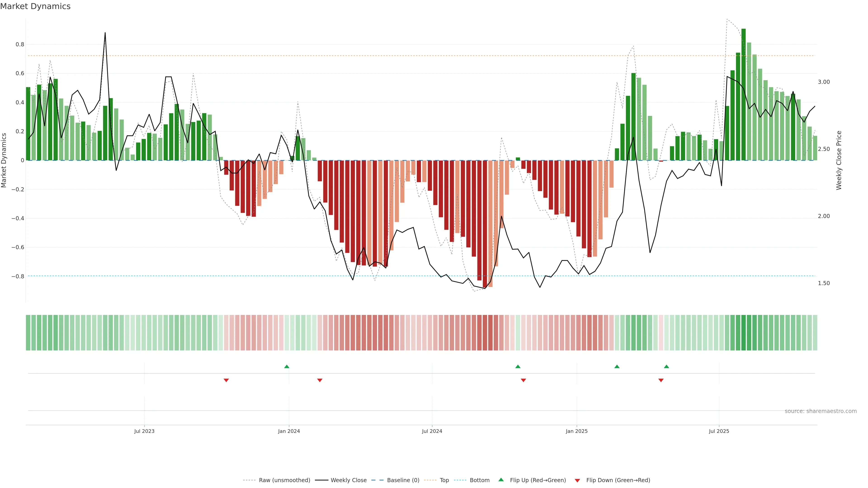Viewport: 868px width, 488px height.
Task: Click the rightmost red flip-down triangle marker
Action: pos(661,380)
